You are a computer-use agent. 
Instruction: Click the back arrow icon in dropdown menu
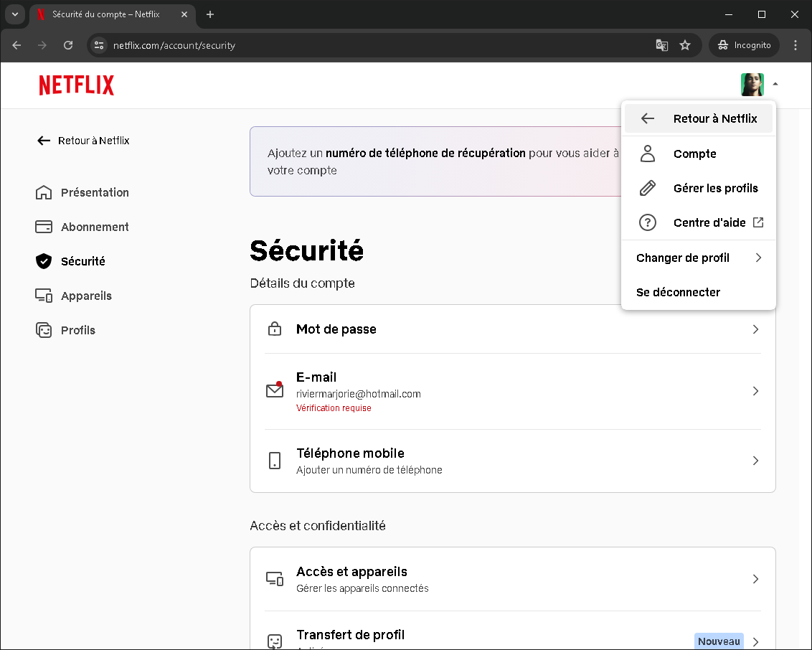(x=647, y=118)
